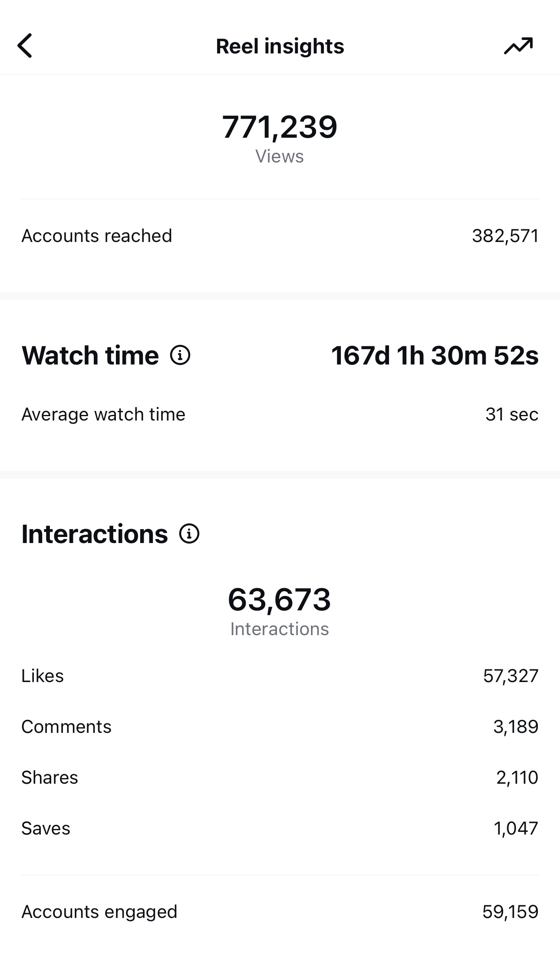Tap the Watch time info icon
This screenshot has height=954, width=560.
coord(180,355)
